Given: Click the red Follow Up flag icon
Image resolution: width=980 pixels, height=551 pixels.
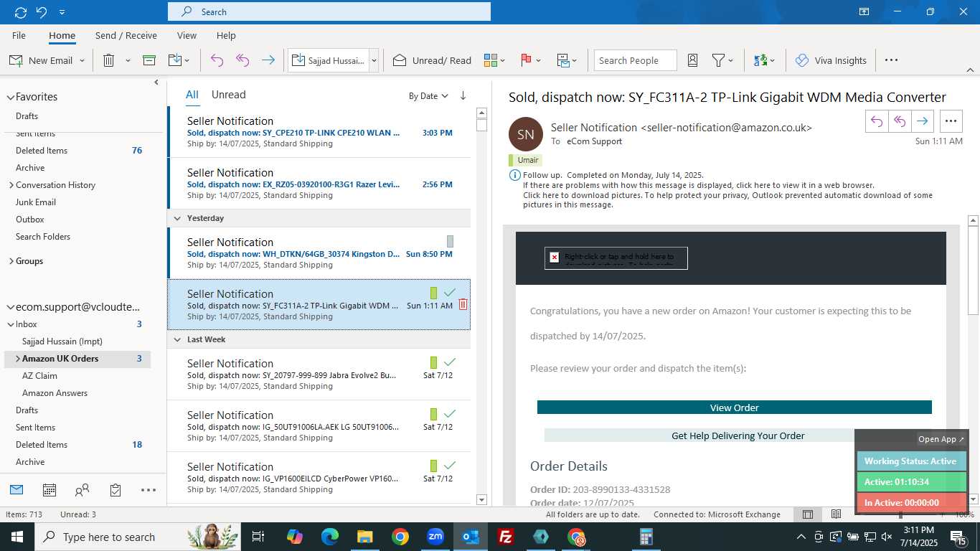Looking at the screenshot, I should tap(526, 60).
